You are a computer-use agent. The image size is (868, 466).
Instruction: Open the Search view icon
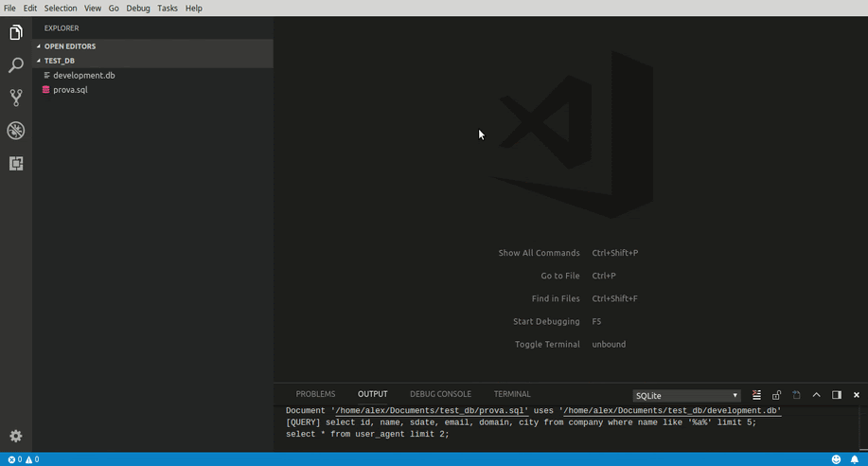(16, 65)
